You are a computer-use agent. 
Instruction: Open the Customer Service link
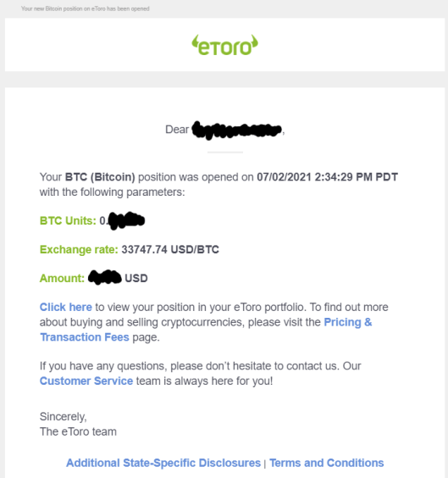click(x=86, y=381)
